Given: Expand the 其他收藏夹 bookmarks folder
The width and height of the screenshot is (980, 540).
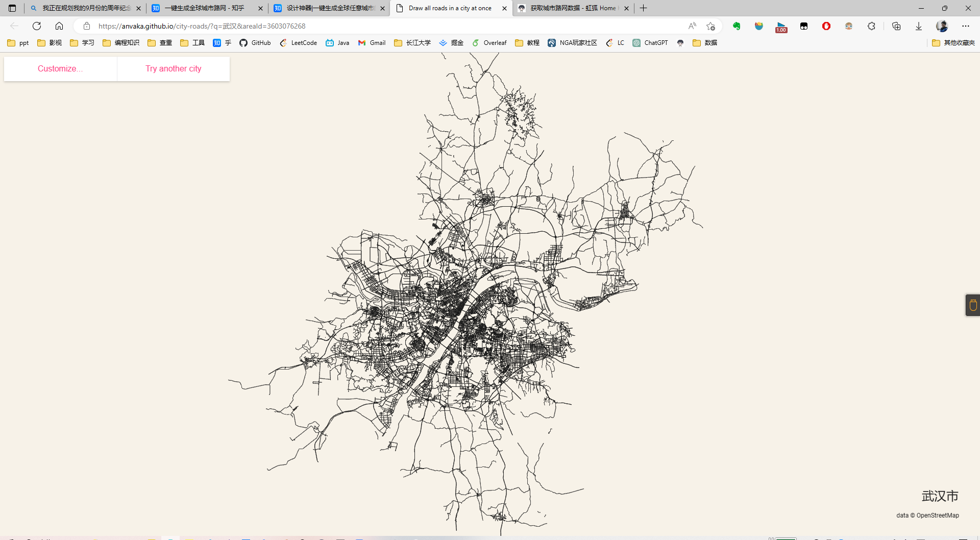Looking at the screenshot, I should pos(953,43).
